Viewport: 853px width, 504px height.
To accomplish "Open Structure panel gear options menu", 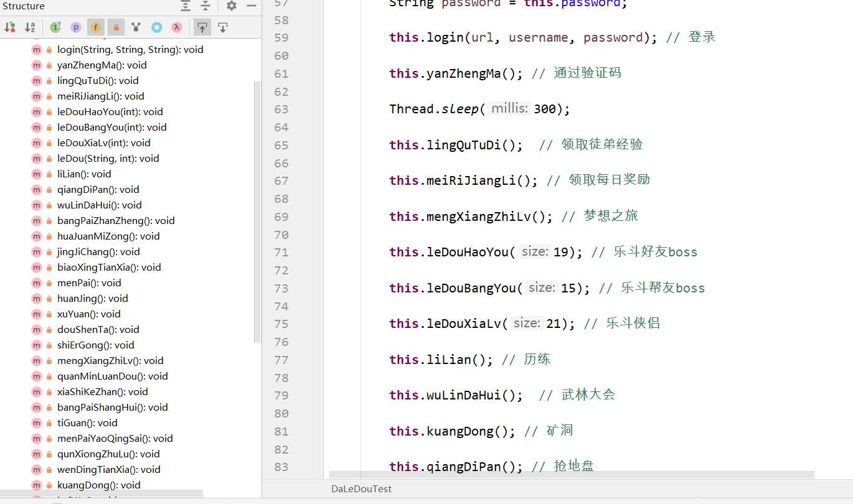I will (x=232, y=6).
